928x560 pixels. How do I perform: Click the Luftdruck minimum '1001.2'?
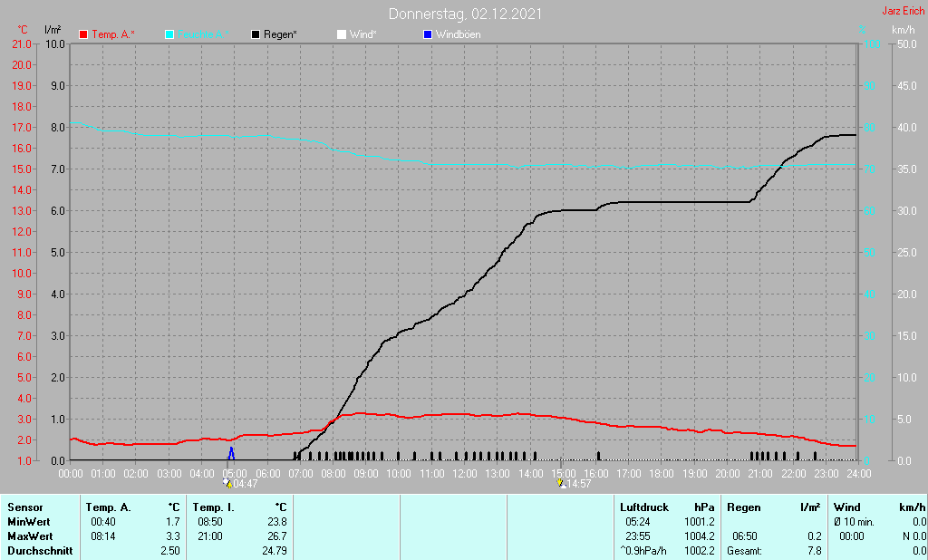click(700, 522)
